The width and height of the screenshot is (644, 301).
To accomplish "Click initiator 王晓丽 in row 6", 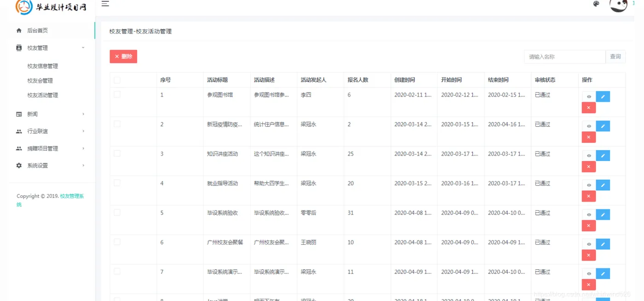I will point(309,243).
